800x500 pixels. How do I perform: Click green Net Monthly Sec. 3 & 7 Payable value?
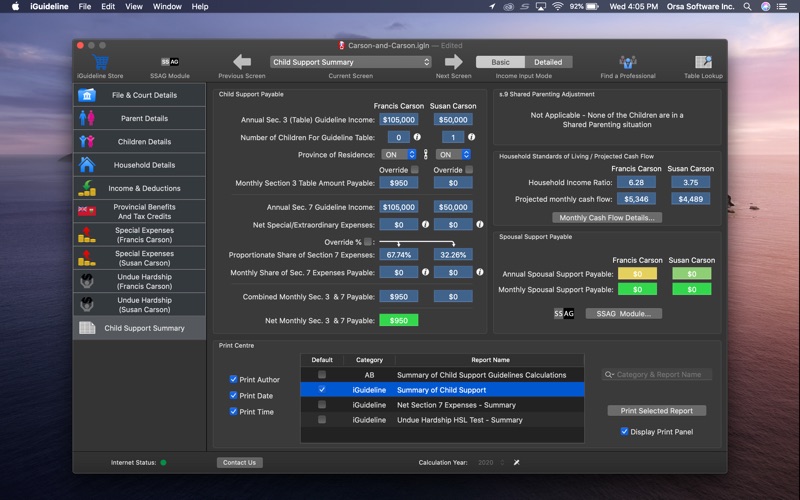398,320
